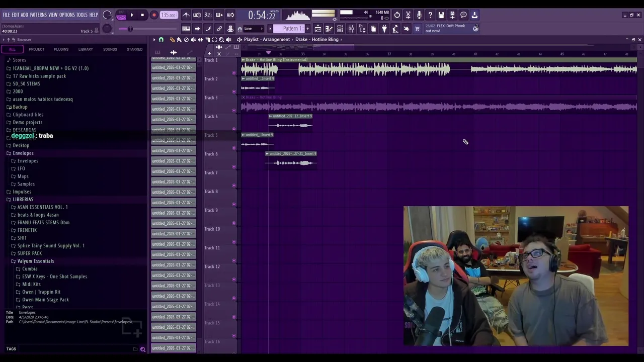644x362 pixels.
Task: Open the Line snap dropdown
Action: pos(254,29)
